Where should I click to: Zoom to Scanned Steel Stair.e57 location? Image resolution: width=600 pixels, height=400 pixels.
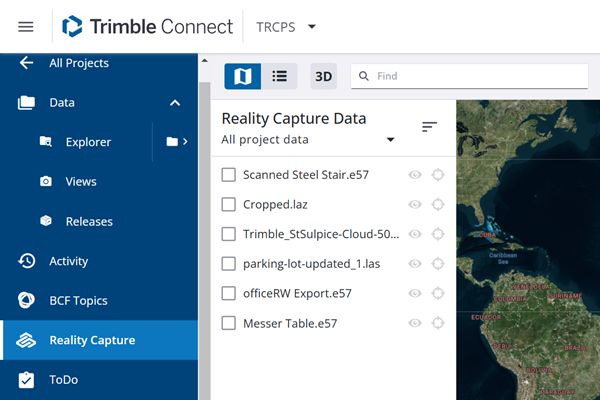point(438,175)
